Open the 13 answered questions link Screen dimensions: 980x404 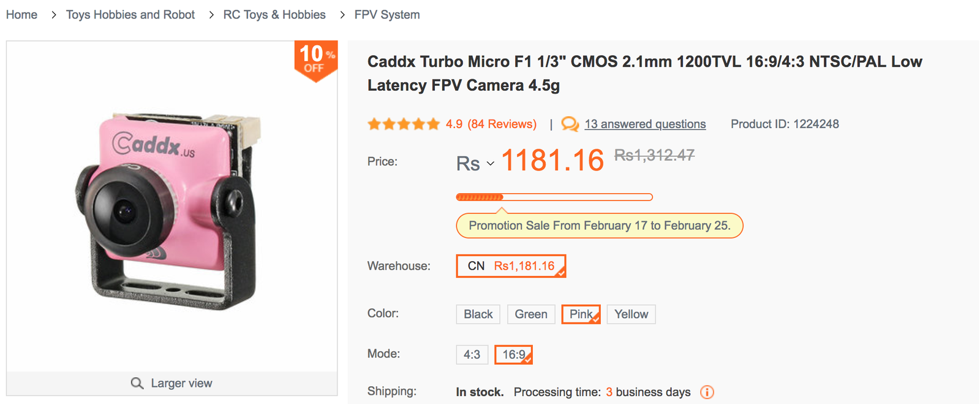coord(645,124)
